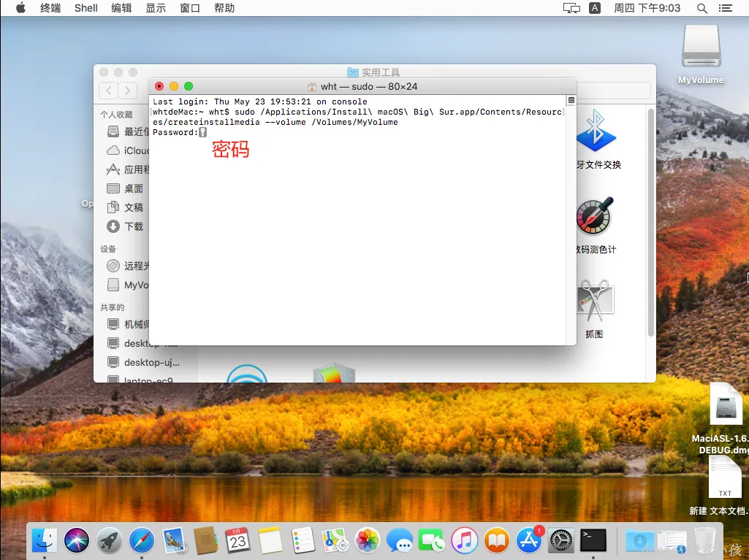Open the Apple menu
The height and width of the screenshot is (560, 749).
(20, 7)
